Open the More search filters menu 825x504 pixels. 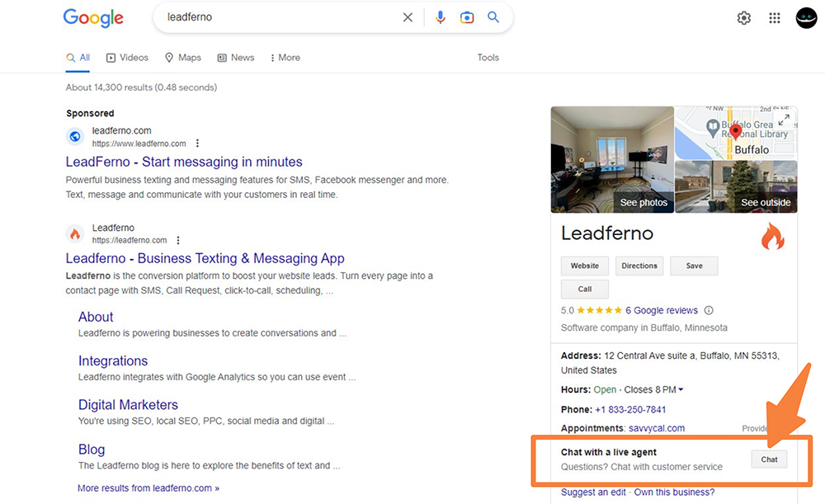tap(285, 58)
